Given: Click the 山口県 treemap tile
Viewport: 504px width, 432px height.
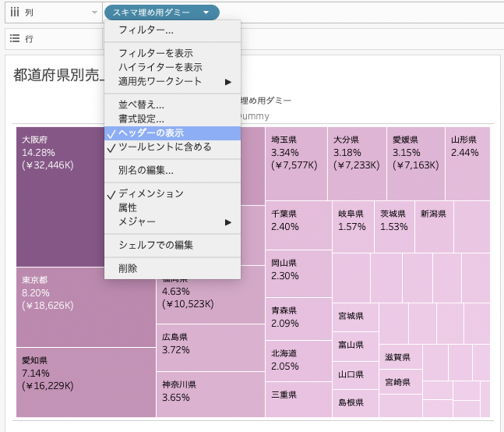Looking at the screenshot, I should click(x=355, y=376).
